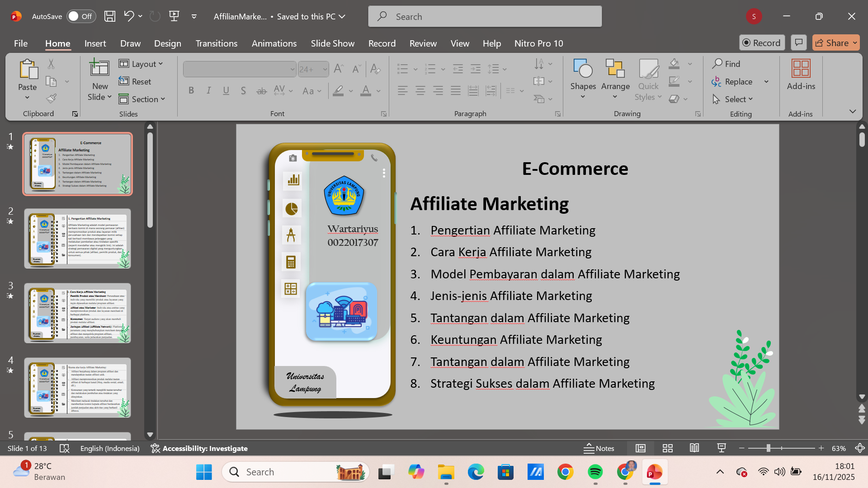Click the Save icon in title bar

110,16
